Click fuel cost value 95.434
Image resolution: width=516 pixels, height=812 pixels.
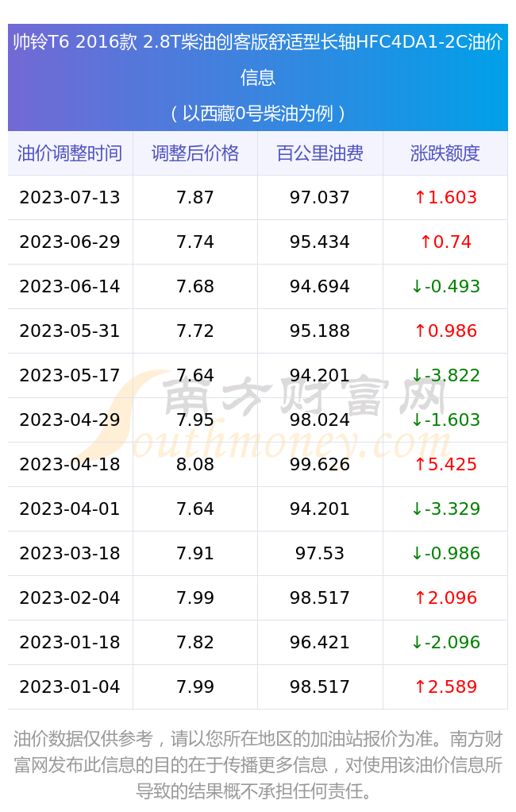coord(320,242)
